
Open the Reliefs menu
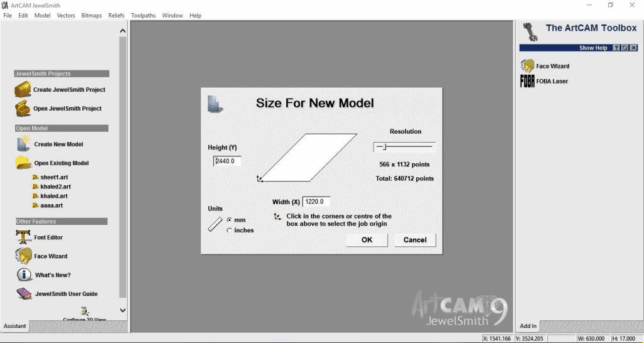tap(116, 16)
